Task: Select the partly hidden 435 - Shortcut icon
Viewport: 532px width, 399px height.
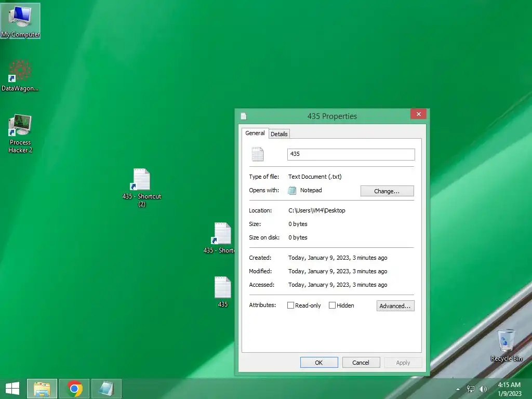Action: coord(219,238)
